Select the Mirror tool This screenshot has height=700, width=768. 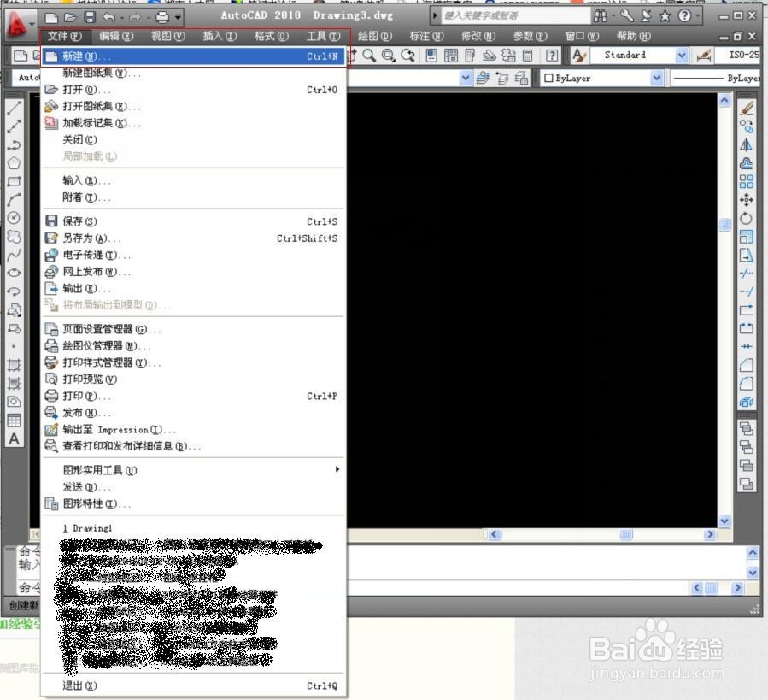pos(747,144)
